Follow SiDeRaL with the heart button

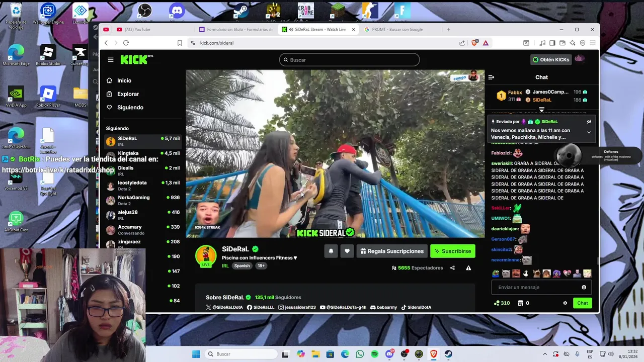tap(347, 251)
